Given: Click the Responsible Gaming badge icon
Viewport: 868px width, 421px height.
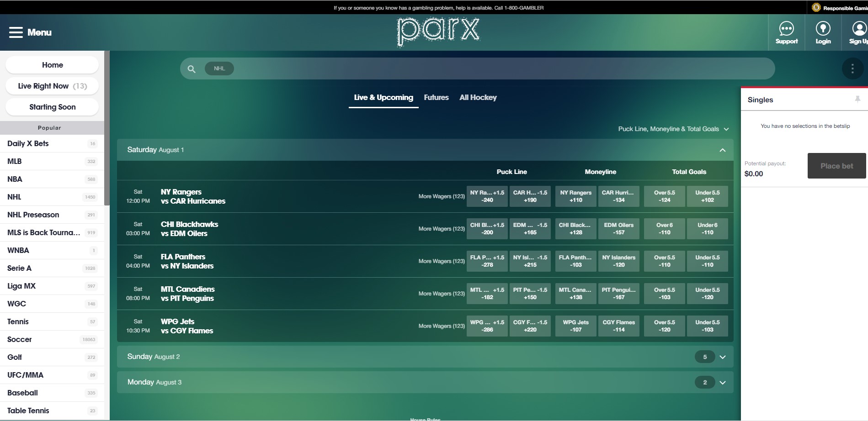Looking at the screenshot, I should (x=816, y=7).
